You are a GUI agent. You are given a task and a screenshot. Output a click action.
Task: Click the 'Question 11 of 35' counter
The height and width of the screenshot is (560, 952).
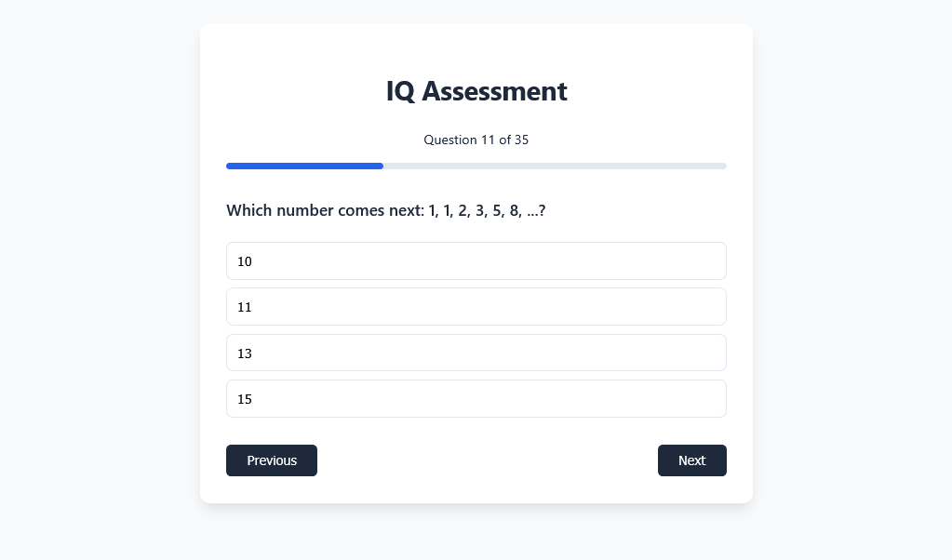(x=476, y=140)
